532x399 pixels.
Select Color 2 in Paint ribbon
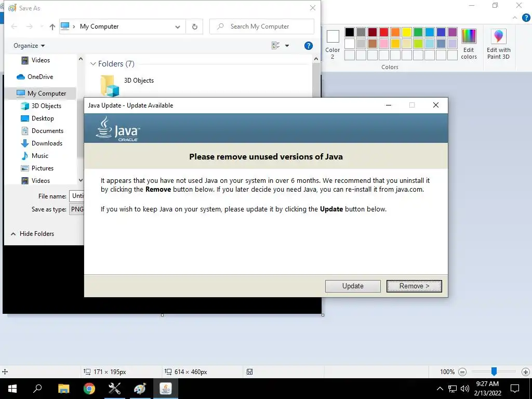[332, 45]
